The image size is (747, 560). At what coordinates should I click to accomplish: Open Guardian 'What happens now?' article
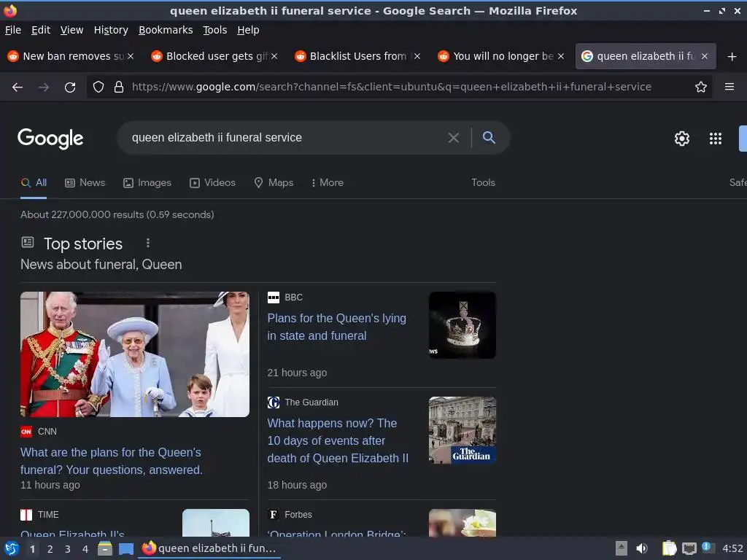(x=338, y=441)
